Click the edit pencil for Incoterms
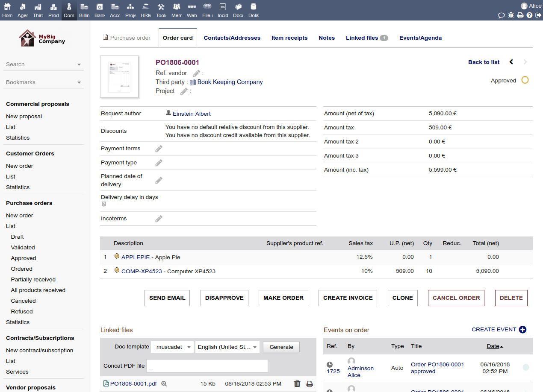Image resolution: width=543 pixels, height=392 pixels. (159, 219)
